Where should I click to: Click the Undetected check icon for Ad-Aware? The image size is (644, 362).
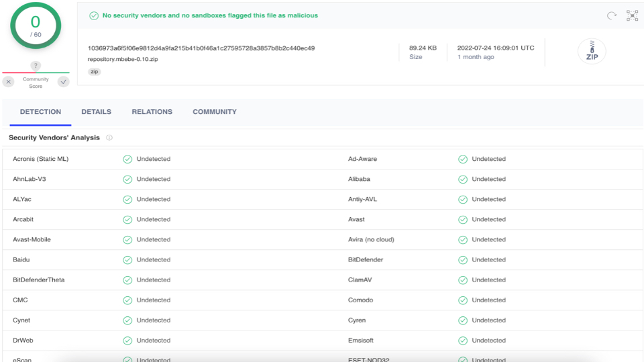click(463, 160)
